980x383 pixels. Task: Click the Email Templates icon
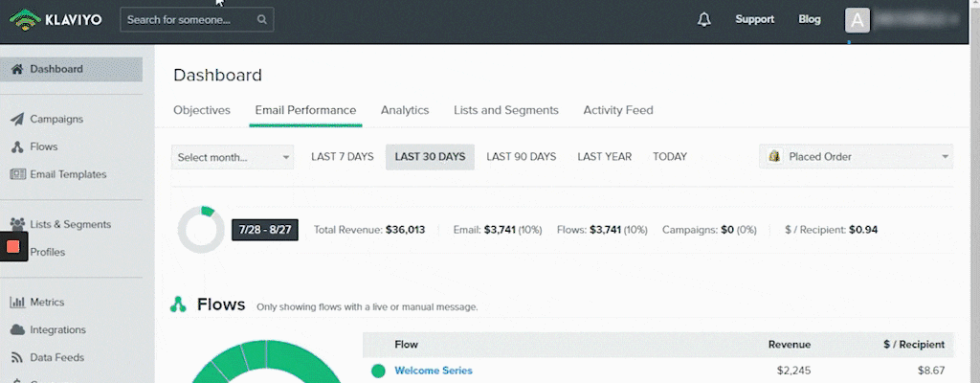point(17,174)
